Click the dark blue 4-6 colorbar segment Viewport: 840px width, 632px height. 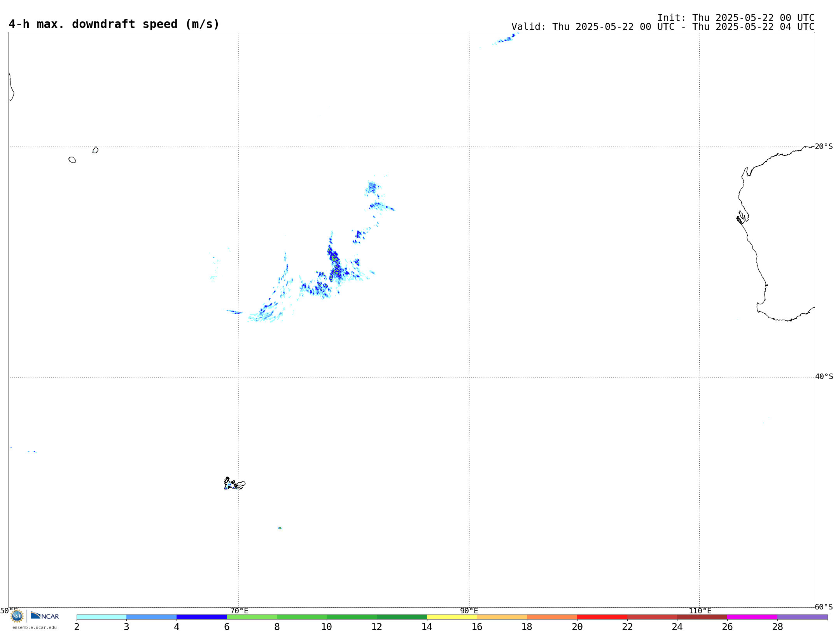[201, 617]
